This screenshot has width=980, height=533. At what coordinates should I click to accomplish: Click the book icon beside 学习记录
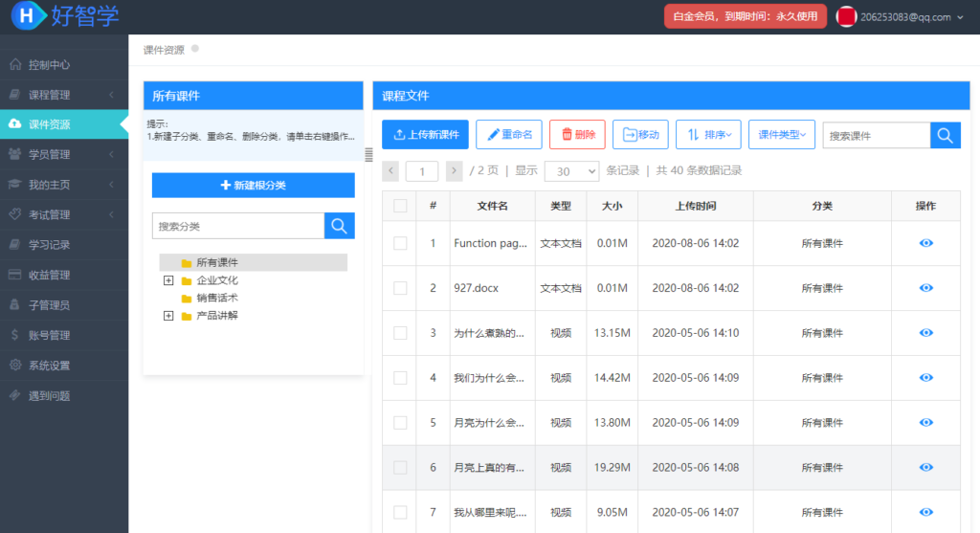point(15,244)
